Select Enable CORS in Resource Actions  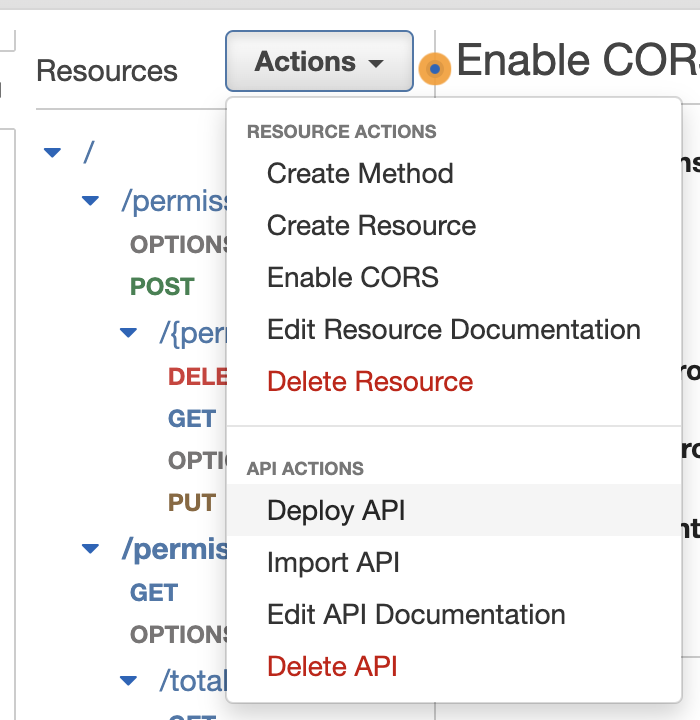coord(352,277)
